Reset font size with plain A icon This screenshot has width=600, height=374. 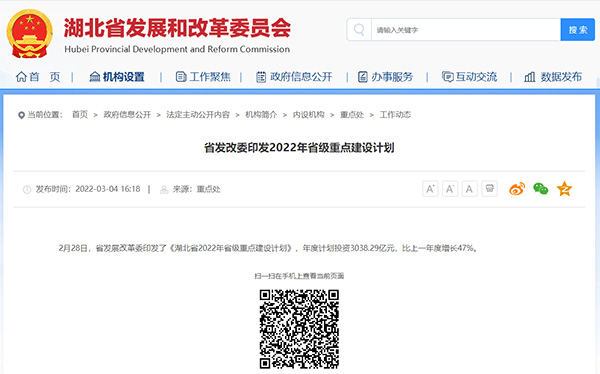[470, 189]
